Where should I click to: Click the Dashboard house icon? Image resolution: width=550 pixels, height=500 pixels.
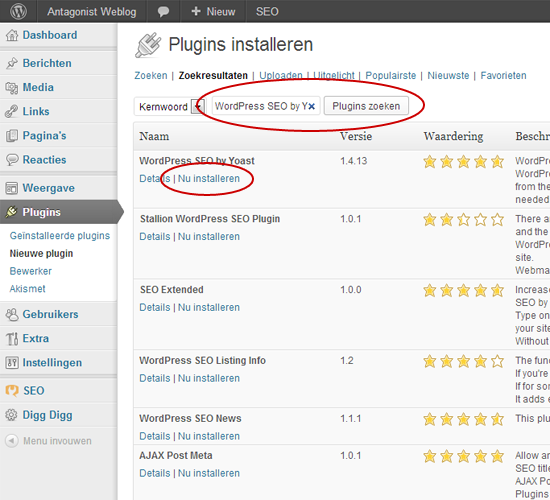(x=12, y=35)
